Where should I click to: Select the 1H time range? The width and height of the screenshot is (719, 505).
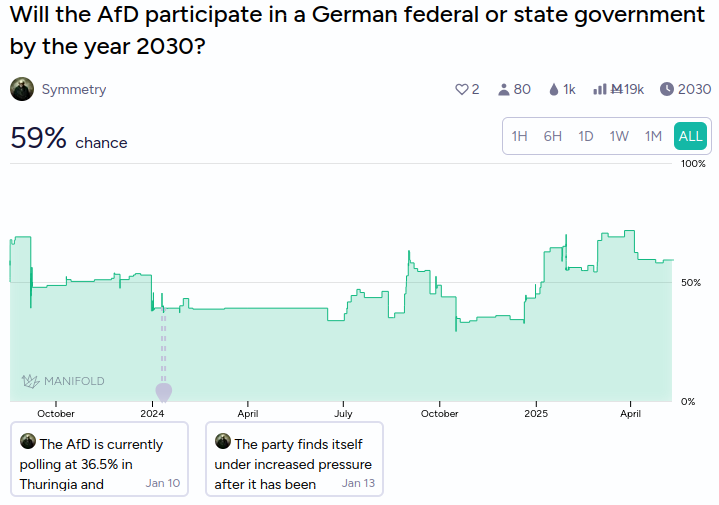pyautogui.click(x=519, y=136)
